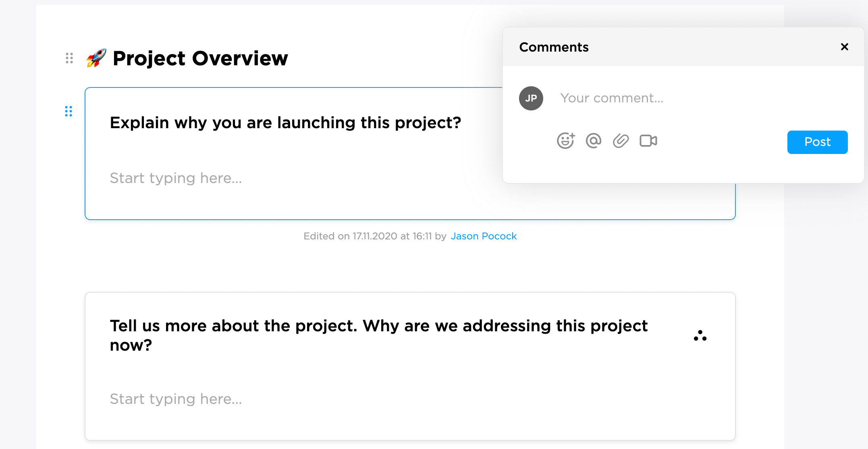
Task: Click the gray drag handle beside Project Overview
Action: click(69, 58)
